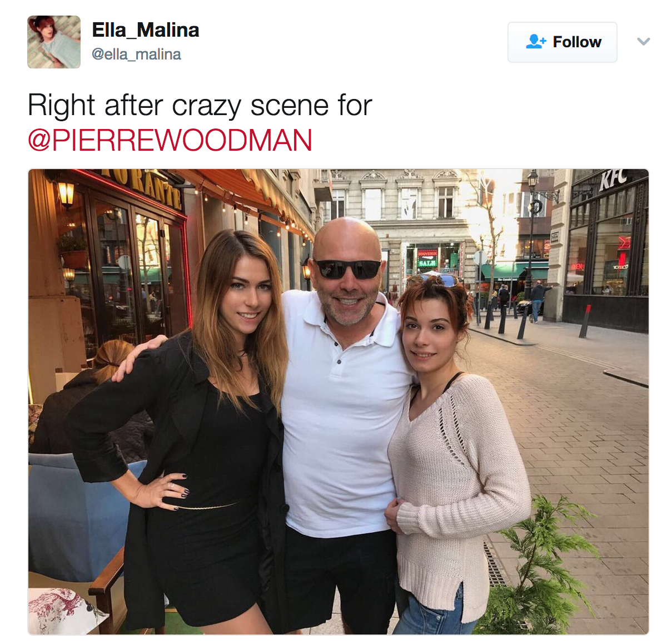Open the Ella_Malina display name link
This screenshot has height=644, width=667.
point(146,30)
